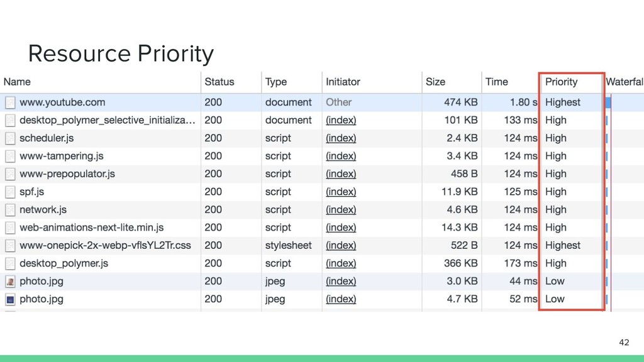Click the www.youtube.com document file icon
Image resolution: width=644 pixels, height=362 pixels.
[10, 102]
